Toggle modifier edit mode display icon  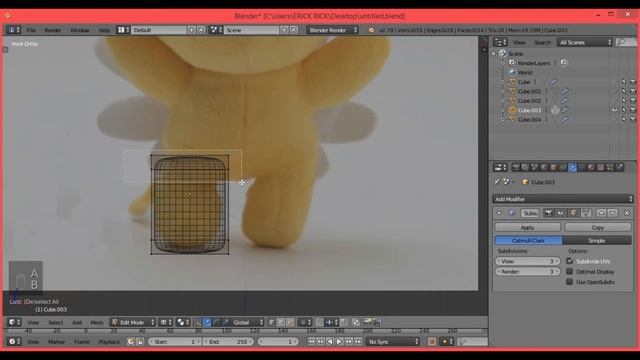click(x=573, y=213)
